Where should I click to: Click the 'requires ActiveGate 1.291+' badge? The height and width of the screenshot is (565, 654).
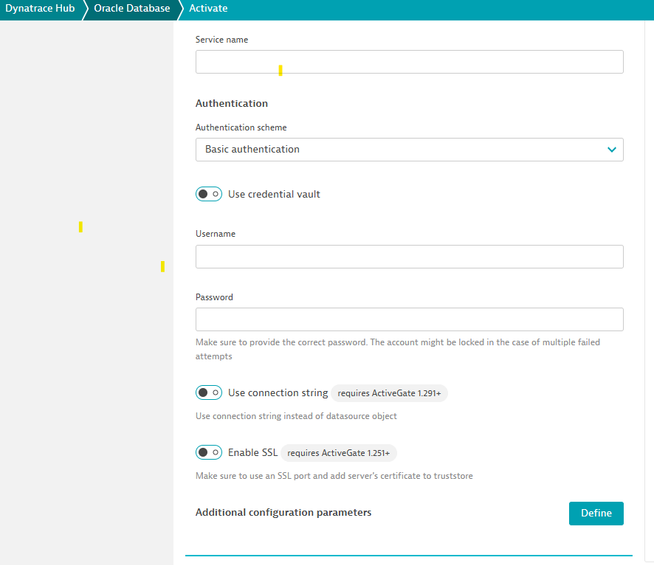[390, 394]
